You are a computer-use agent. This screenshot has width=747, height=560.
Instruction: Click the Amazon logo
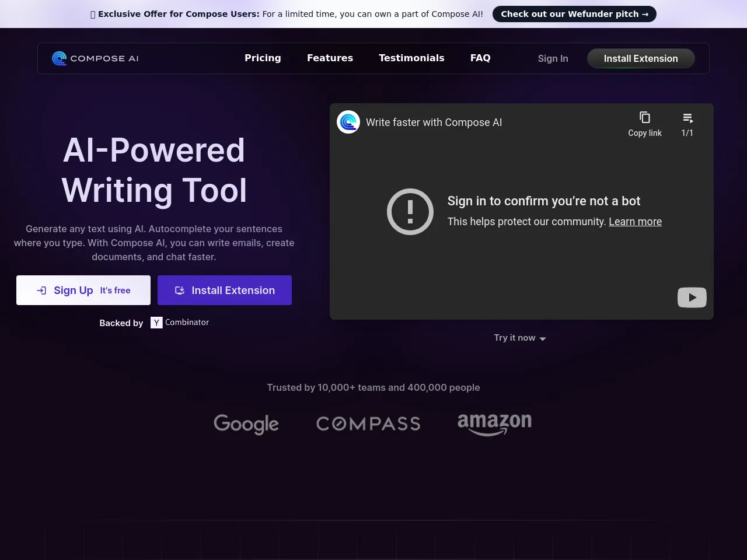point(494,423)
